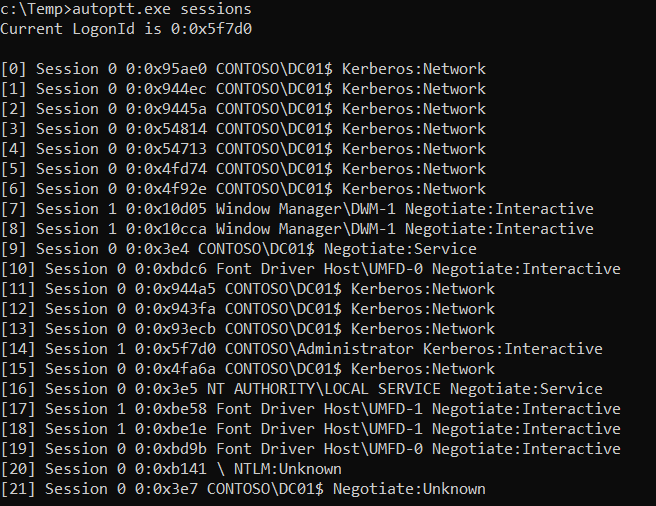
Task: Click NT AUTHORITY\LOCAL SERVICE text
Action: click(x=324, y=389)
